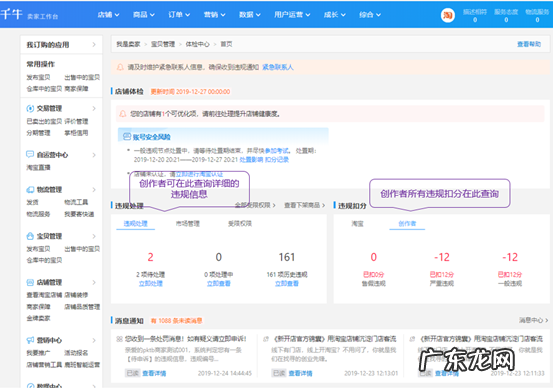The width and height of the screenshot is (553, 389).
Task: Open the 店铺 dropdown in the top navigation
Action: 108,15
